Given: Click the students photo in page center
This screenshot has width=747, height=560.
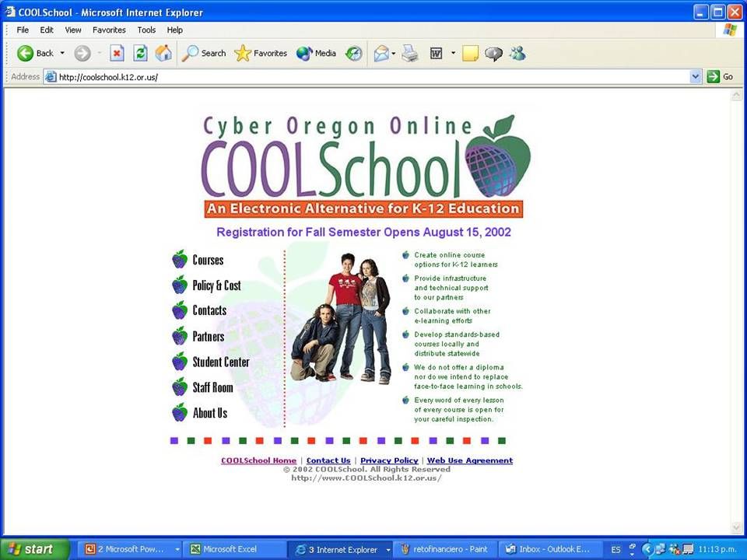Looking at the screenshot, I should (x=341, y=318).
